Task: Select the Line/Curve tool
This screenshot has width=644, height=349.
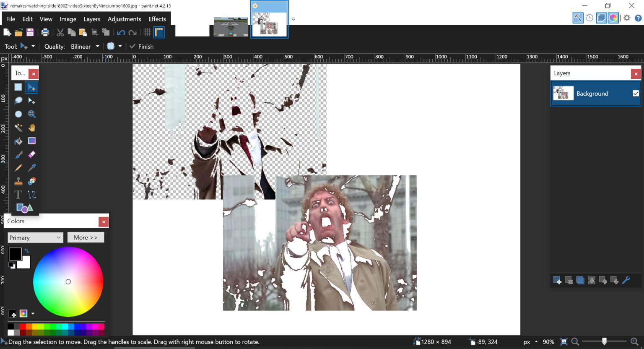Action: (x=31, y=195)
